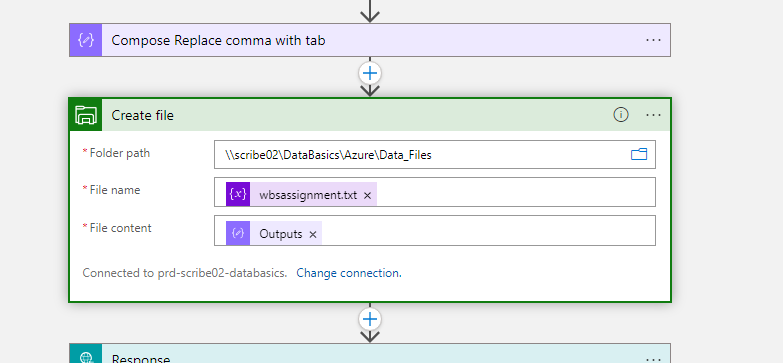Insert new step above Create file

(x=370, y=73)
